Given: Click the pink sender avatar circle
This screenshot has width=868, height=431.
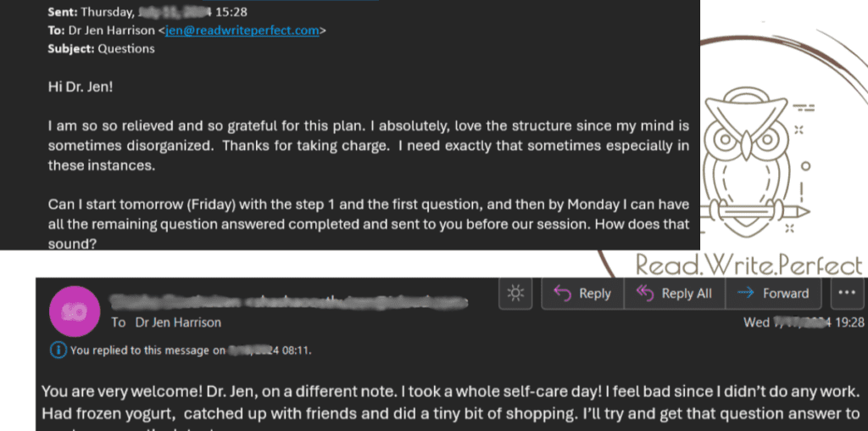Looking at the screenshot, I should (x=75, y=312).
